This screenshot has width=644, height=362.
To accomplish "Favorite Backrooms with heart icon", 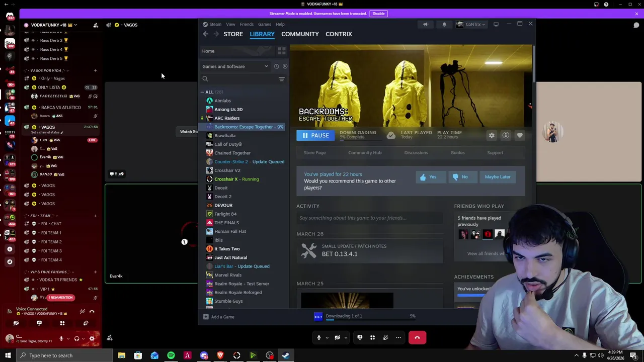I will [520, 135].
